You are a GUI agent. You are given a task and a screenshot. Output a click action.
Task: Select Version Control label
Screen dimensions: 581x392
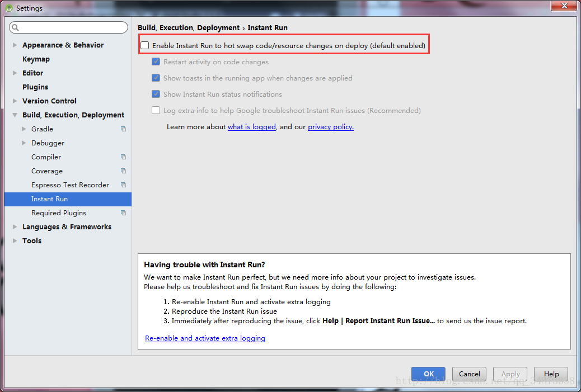pyautogui.click(x=49, y=101)
